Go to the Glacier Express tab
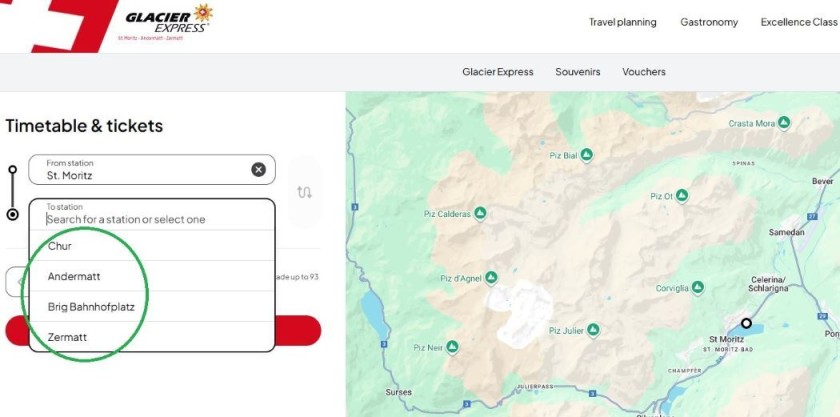The height and width of the screenshot is (417, 840). 498,72
